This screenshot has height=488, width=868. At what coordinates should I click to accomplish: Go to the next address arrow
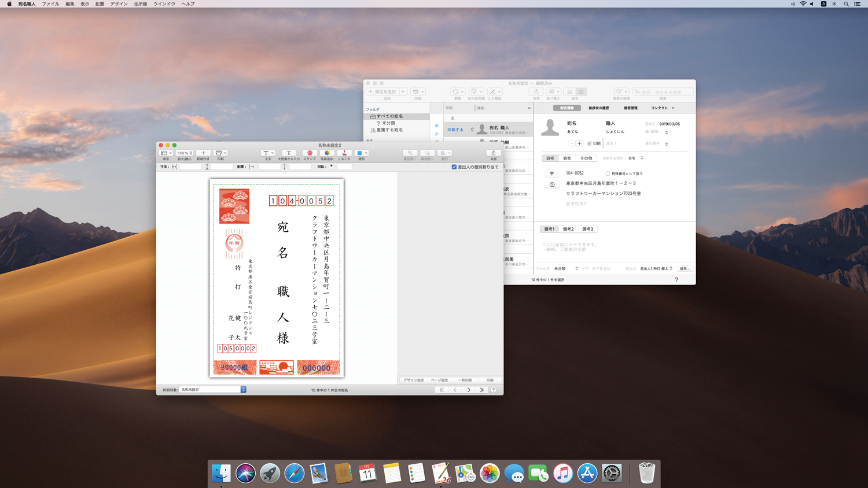tap(469, 390)
